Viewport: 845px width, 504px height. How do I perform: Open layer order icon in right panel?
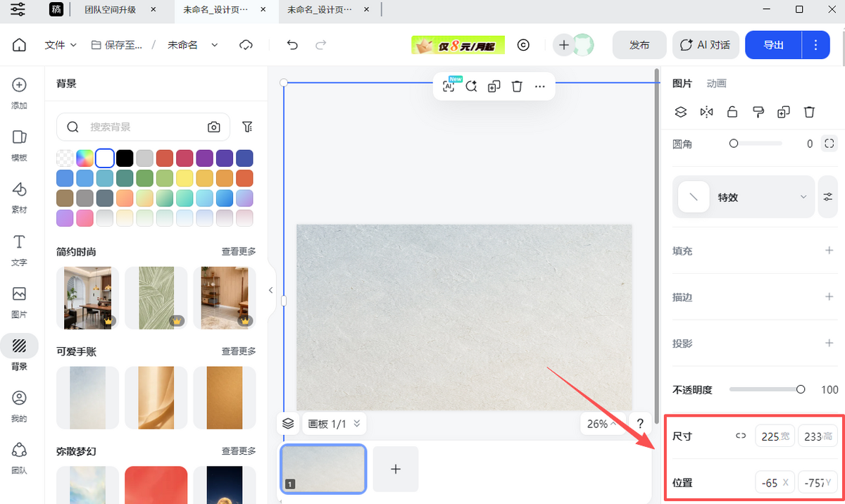680,112
